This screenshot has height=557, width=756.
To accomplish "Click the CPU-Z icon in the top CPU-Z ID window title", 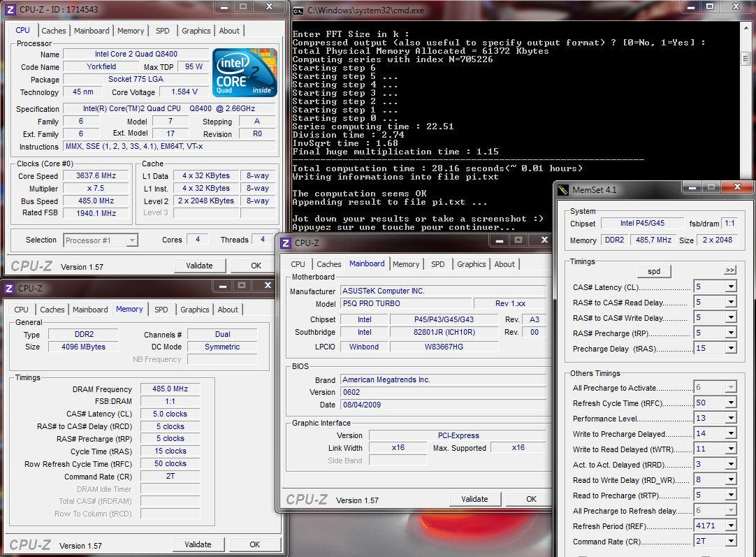I will click(10, 9).
